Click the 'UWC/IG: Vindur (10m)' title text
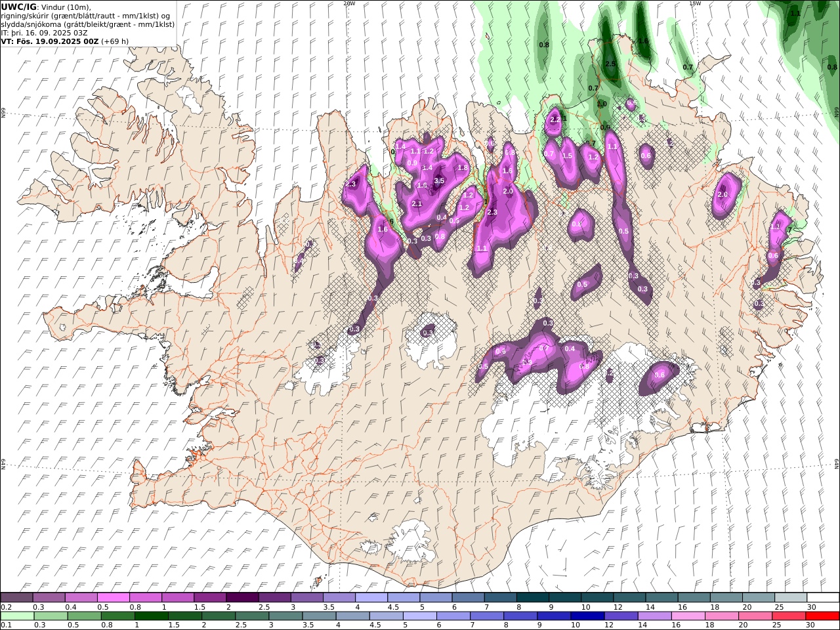Viewport: 840px width, 630px height. point(46,7)
